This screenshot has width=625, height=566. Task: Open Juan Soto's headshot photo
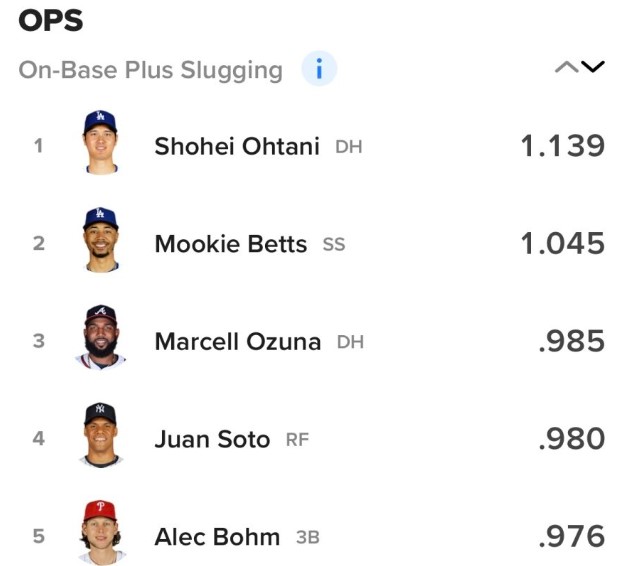coord(100,435)
